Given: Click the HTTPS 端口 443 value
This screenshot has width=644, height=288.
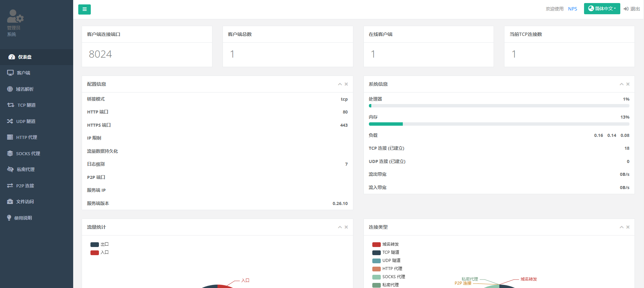Looking at the screenshot, I should coord(344,125).
